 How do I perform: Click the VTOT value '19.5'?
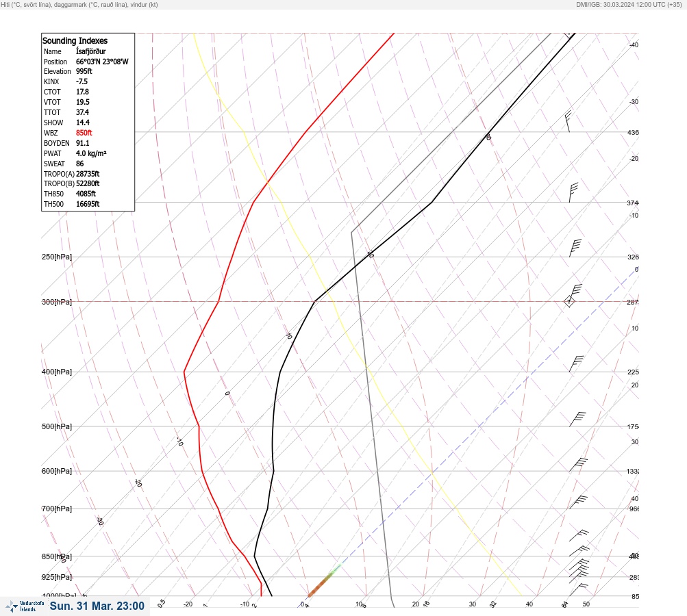click(x=83, y=102)
